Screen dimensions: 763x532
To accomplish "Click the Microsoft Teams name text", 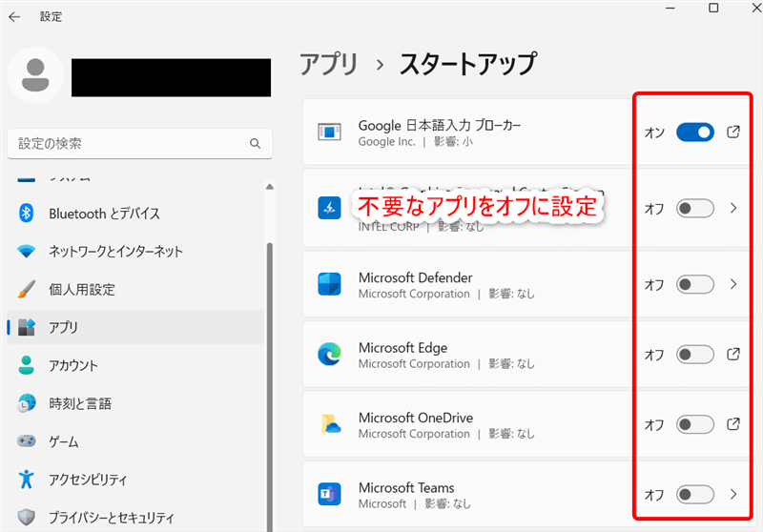I will [406, 488].
